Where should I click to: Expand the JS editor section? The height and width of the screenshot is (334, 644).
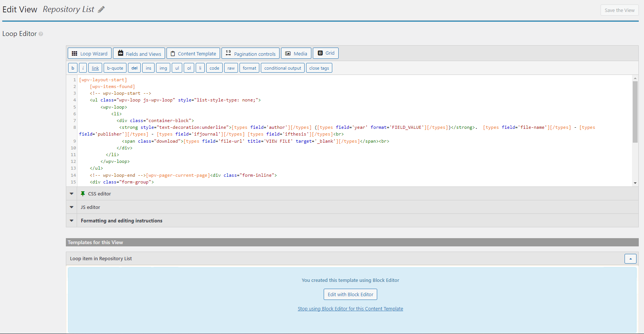pos(71,207)
